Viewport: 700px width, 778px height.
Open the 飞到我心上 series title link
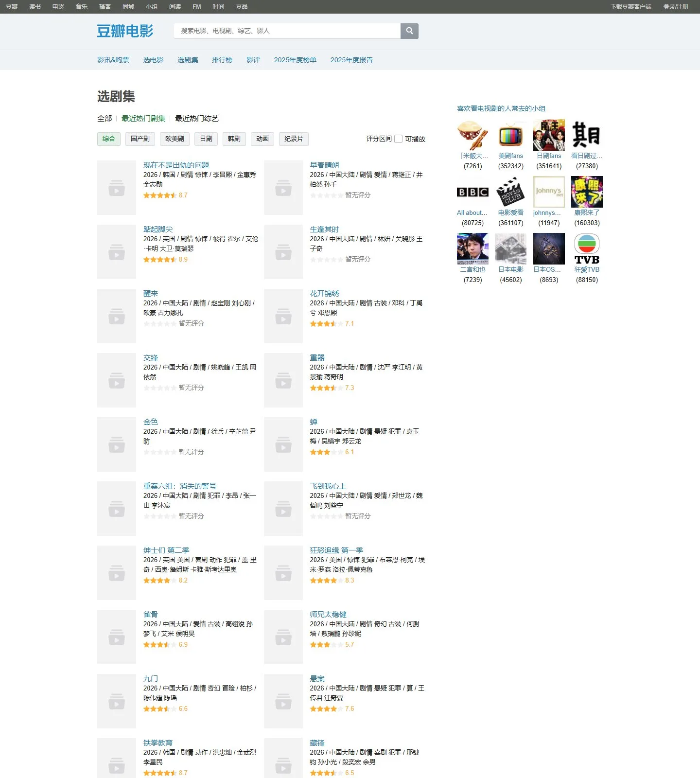tap(328, 486)
